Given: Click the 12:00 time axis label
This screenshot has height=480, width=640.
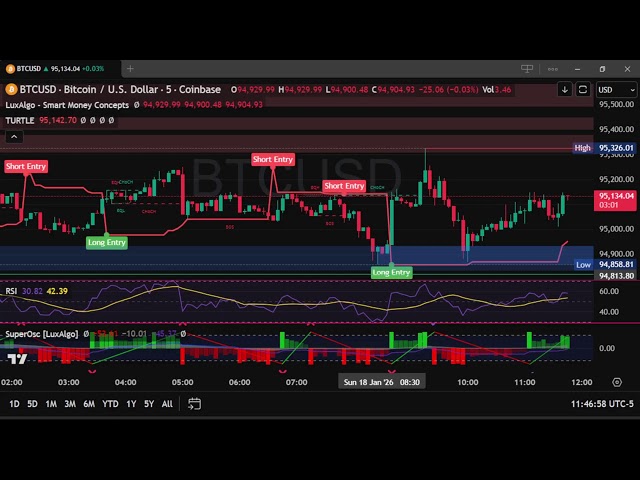Looking at the screenshot, I should click(582, 382).
